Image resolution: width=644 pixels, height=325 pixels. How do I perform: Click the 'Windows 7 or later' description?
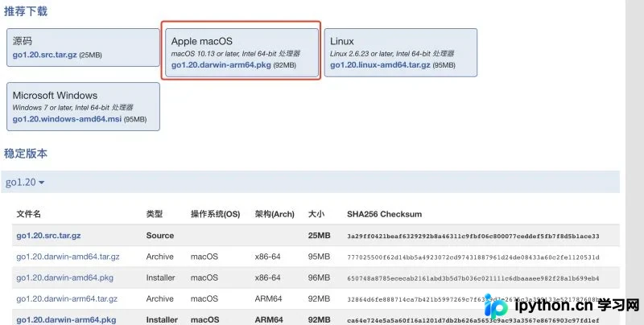point(72,108)
